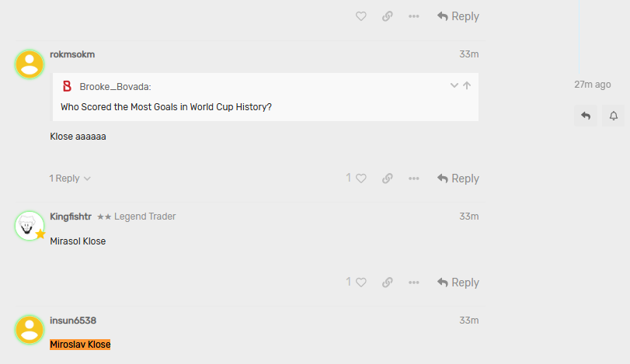Reply to Kingfishtr's post

(458, 283)
